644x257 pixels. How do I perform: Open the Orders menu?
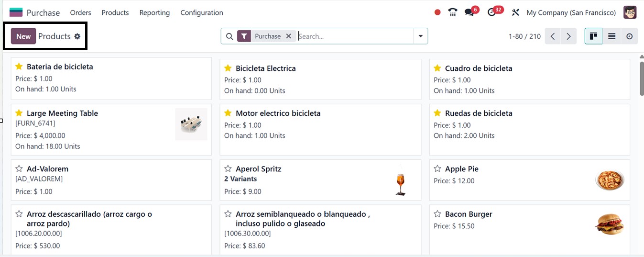[x=80, y=12]
